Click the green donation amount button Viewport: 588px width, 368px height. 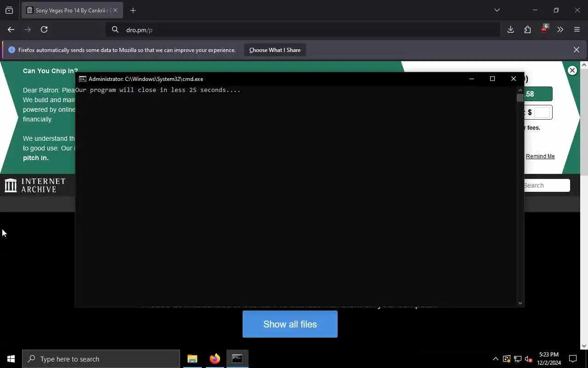tap(538, 94)
